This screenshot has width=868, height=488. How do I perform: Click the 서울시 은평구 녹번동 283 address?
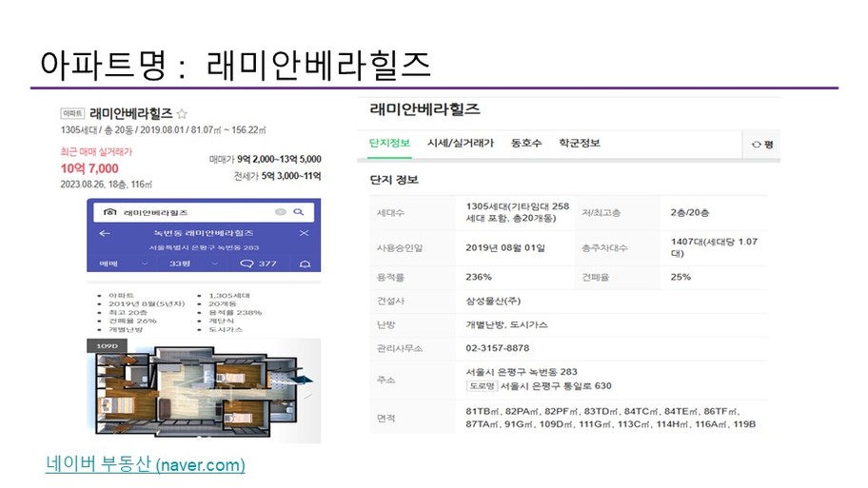coord(522,372)
